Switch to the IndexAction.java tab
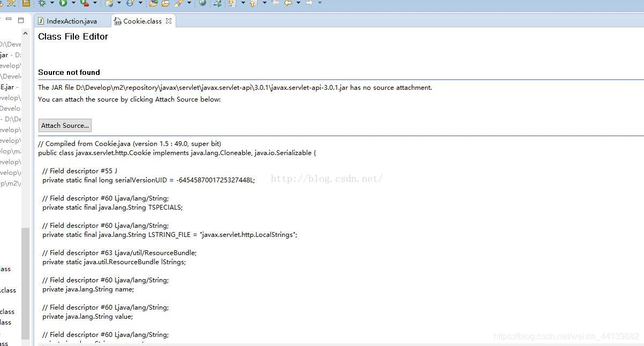644x346 pixels. pyautogui.click(x=72, y=21)
